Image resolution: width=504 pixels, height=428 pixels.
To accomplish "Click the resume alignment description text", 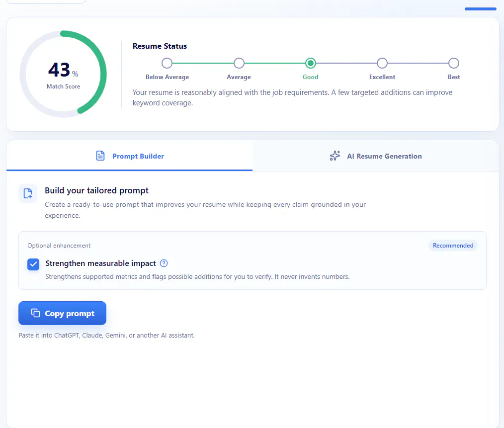I will [292, 97].
